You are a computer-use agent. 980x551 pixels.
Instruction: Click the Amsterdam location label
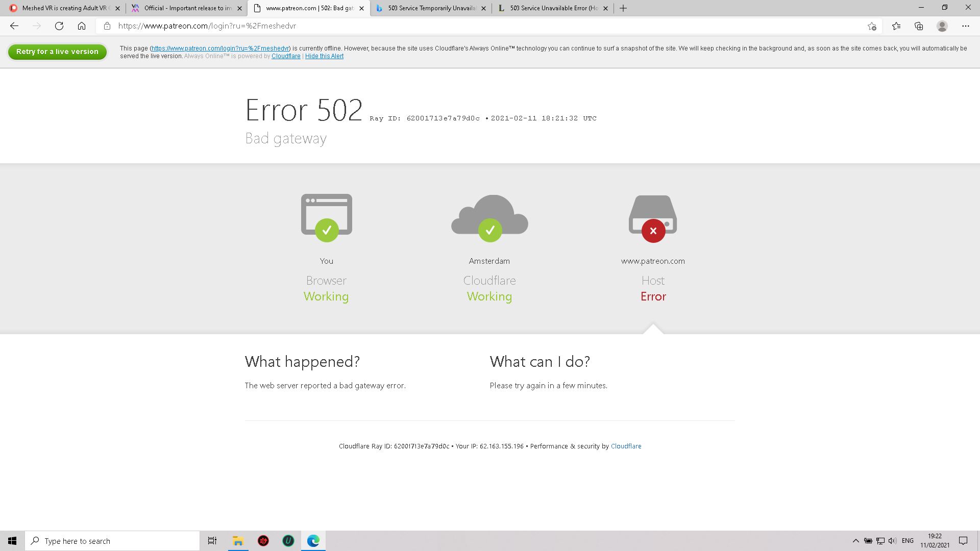489,261
